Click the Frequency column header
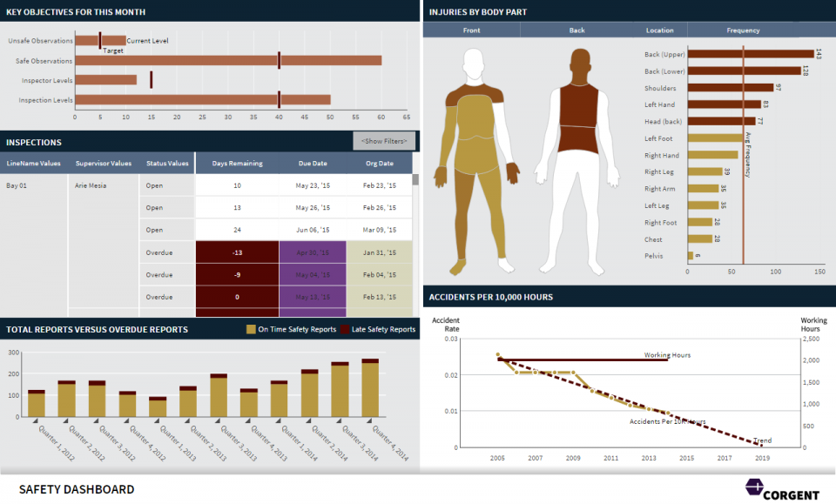836x504 pixels. click(x=743, y=30)
